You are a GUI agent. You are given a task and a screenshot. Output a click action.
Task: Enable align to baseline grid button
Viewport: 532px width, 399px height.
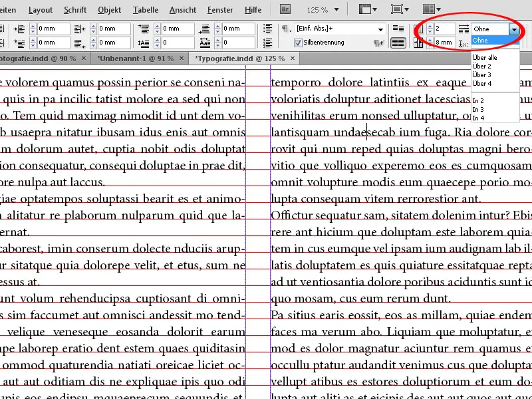click(x=398, y=43)
